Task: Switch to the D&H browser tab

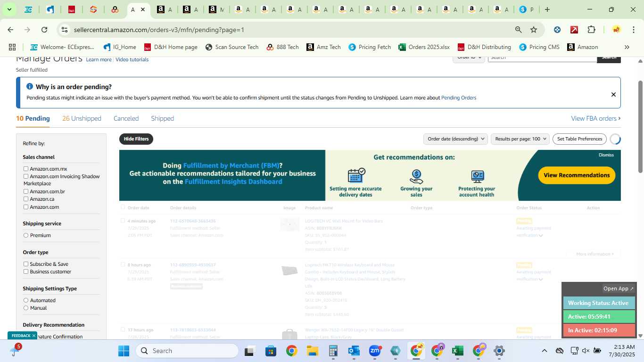Action: (x=72, y=9)
